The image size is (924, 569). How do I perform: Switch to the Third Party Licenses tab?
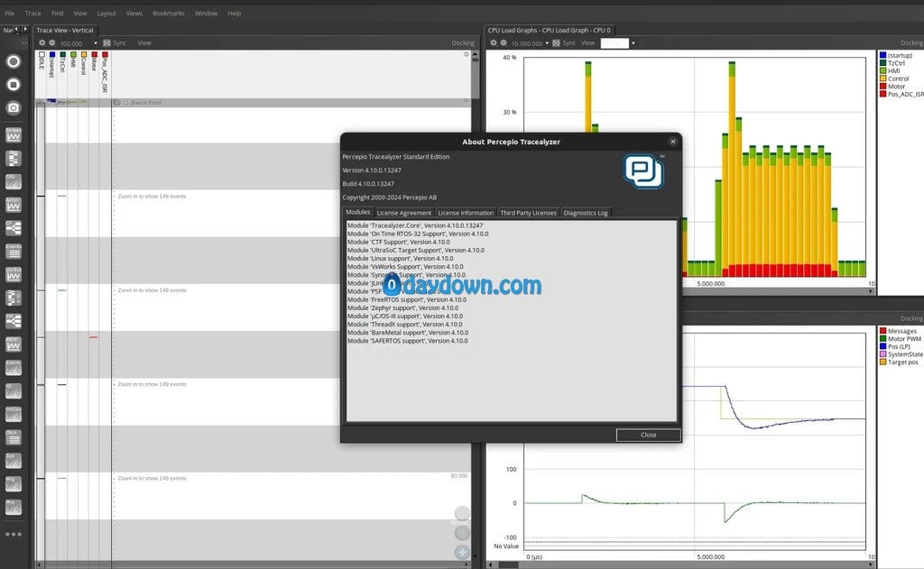[x=528, y=213]
